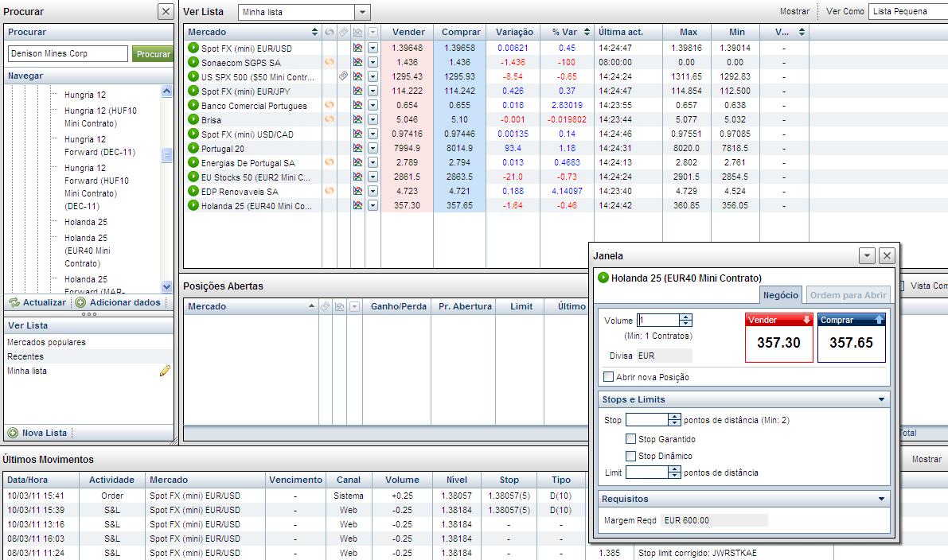
Task: Open dropdown header icon in Posições Abertas
Action: [355, 306]
